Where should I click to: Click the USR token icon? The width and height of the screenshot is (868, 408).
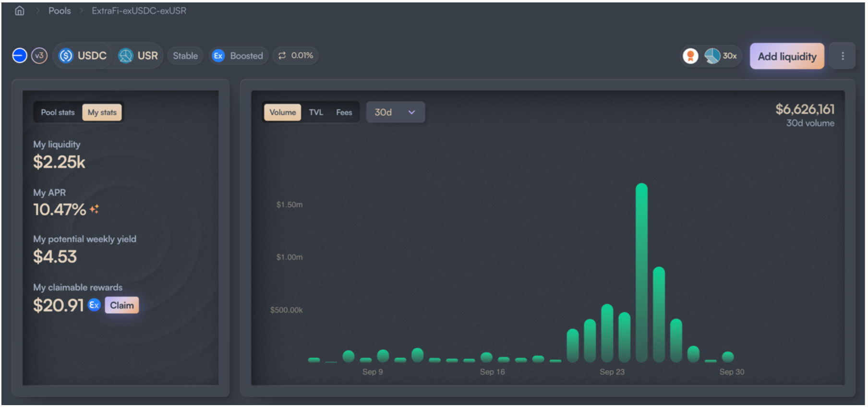[x=126, y=56]
